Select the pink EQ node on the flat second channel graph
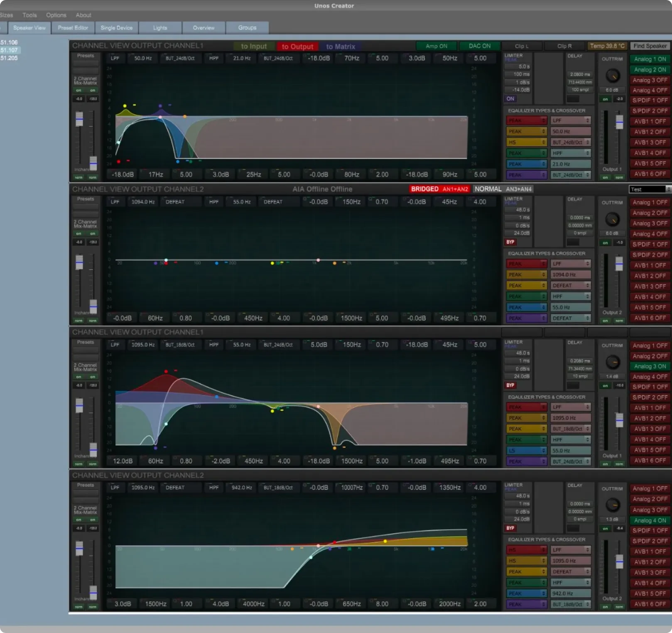The width and height of the screenshot is (672, 633). point(318,260)
